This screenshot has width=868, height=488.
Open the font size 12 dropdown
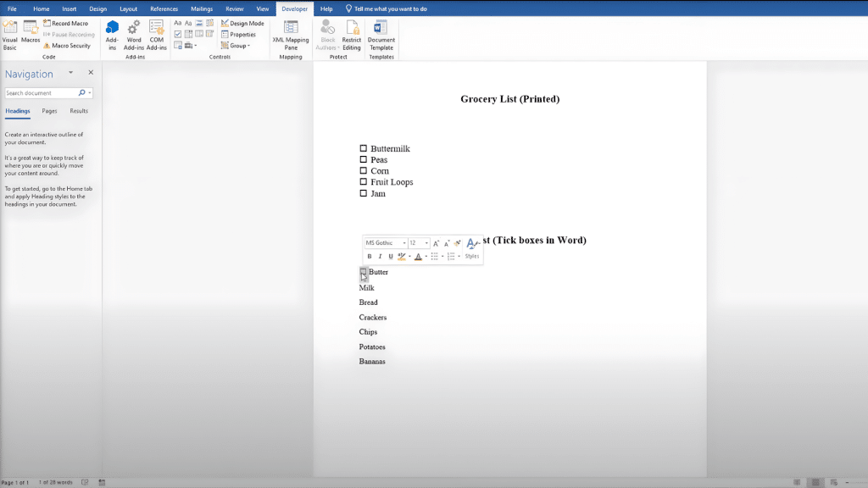tap(426, 242)
